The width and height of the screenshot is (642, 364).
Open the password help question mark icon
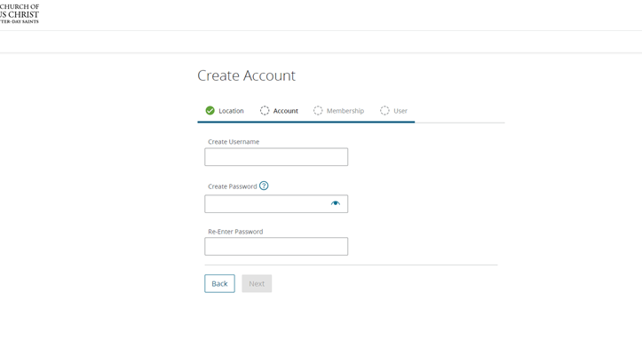(x=264, y=186)
